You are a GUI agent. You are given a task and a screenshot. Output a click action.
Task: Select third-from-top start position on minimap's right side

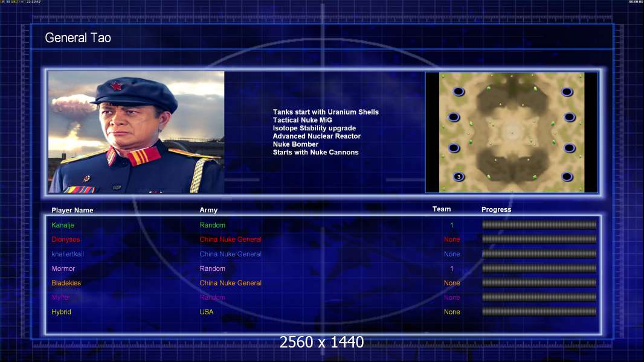pyautogui.click(x=570, y=148)
